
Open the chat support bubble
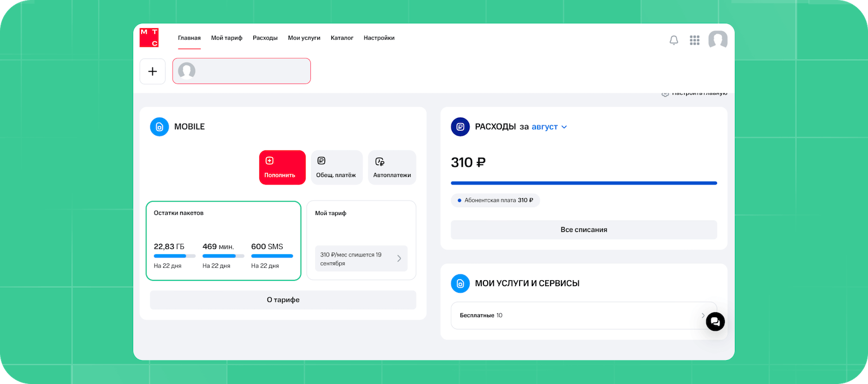(715, 322)
